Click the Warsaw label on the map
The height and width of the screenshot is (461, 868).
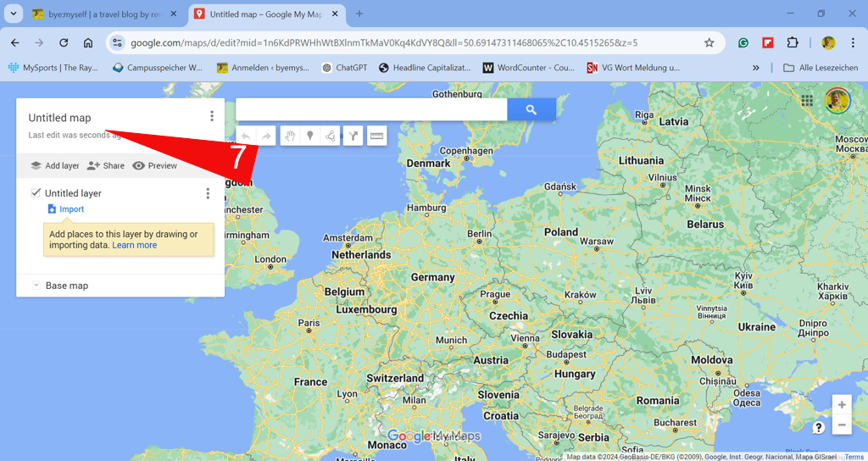(x=596, y=242)
